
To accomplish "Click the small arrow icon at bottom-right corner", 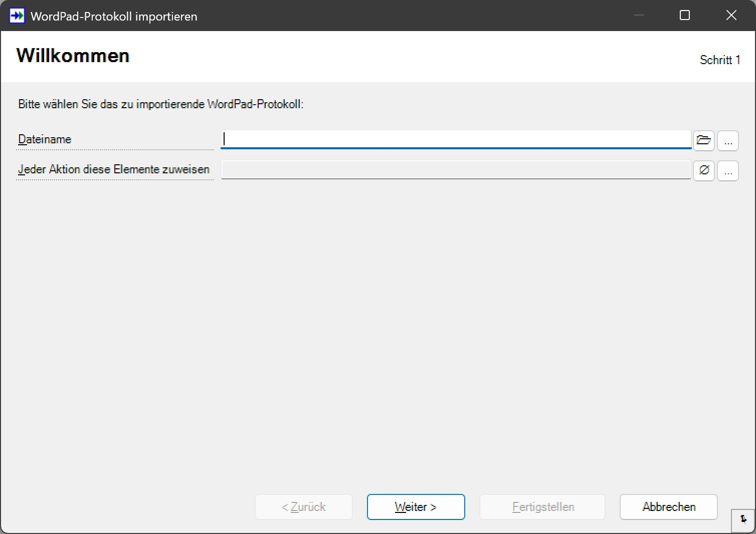I will click(x=742, y=521).
